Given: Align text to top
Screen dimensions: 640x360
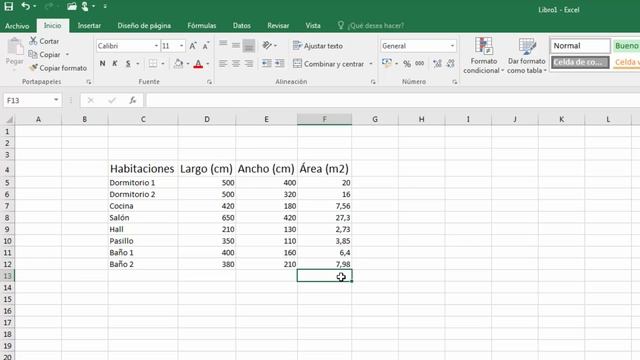Looking at the screenshot, I should [x=223, y=45].
